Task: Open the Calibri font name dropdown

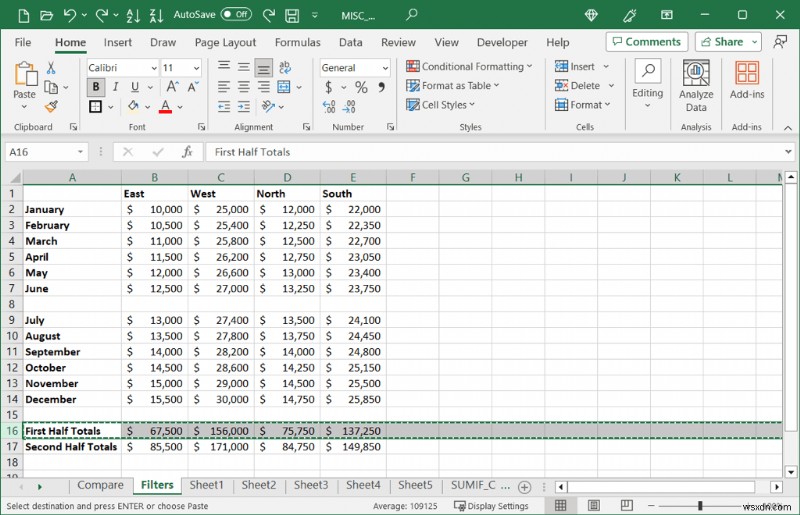Action: (x=154, y=68)
